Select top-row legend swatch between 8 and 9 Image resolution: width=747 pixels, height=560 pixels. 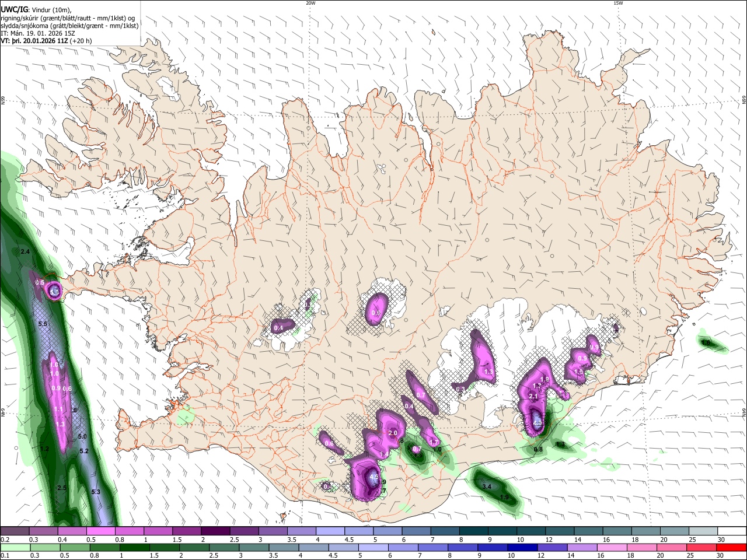point(474,531)
